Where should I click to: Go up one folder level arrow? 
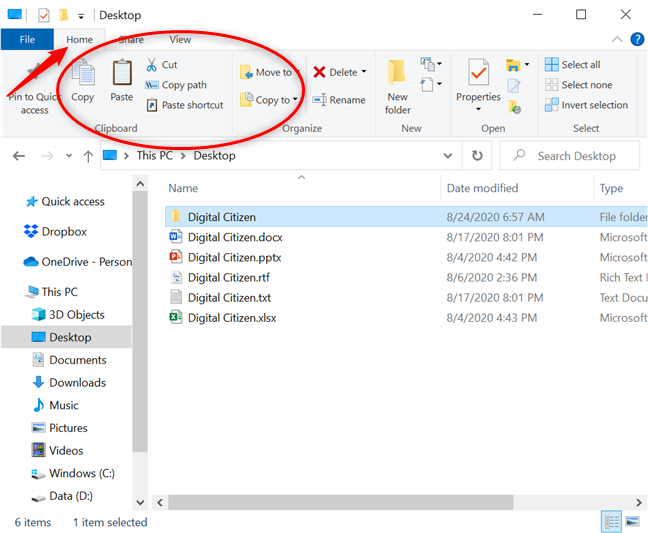click(88, 156)
